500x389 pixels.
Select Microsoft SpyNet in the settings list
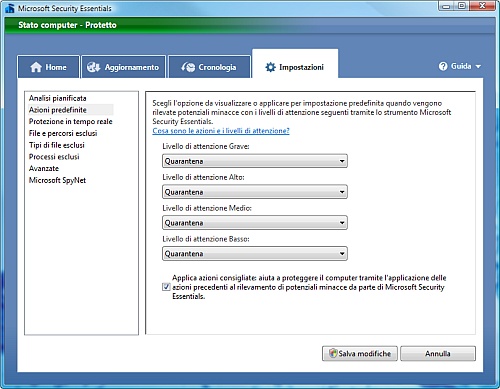pos(57,180)
